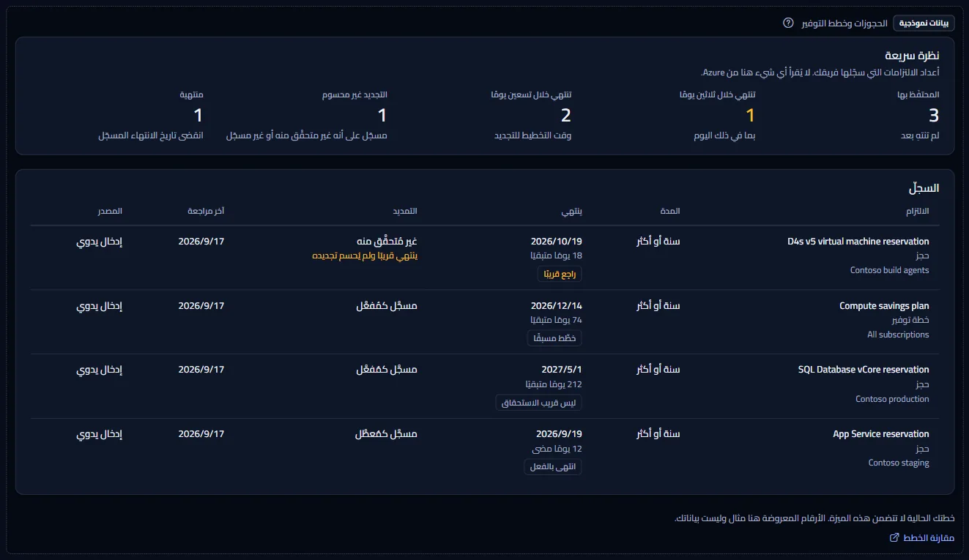Select the count 1 under 'التجديد غير محسوم'
Viewport: 969px width, 560px height.
(x=382, y=115)
